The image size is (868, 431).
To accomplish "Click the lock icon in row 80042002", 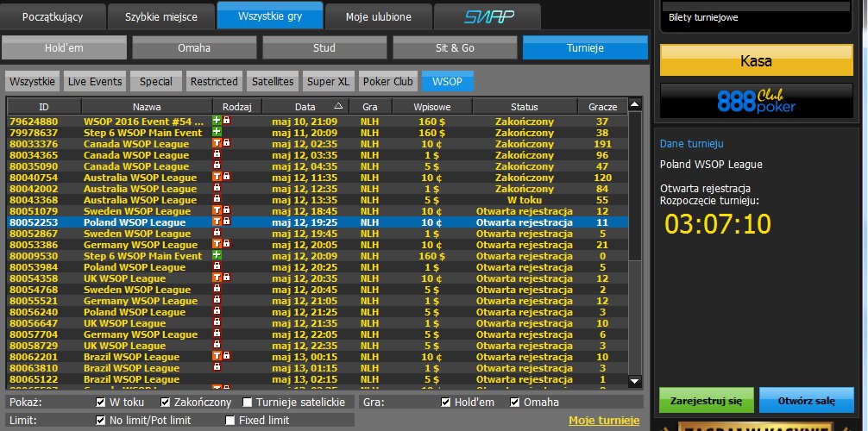I will coord(217,189).
